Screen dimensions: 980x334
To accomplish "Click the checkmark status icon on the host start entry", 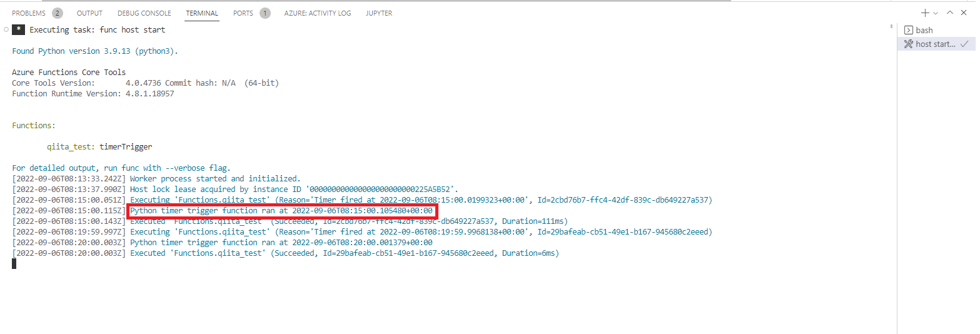I will point(964,44).
